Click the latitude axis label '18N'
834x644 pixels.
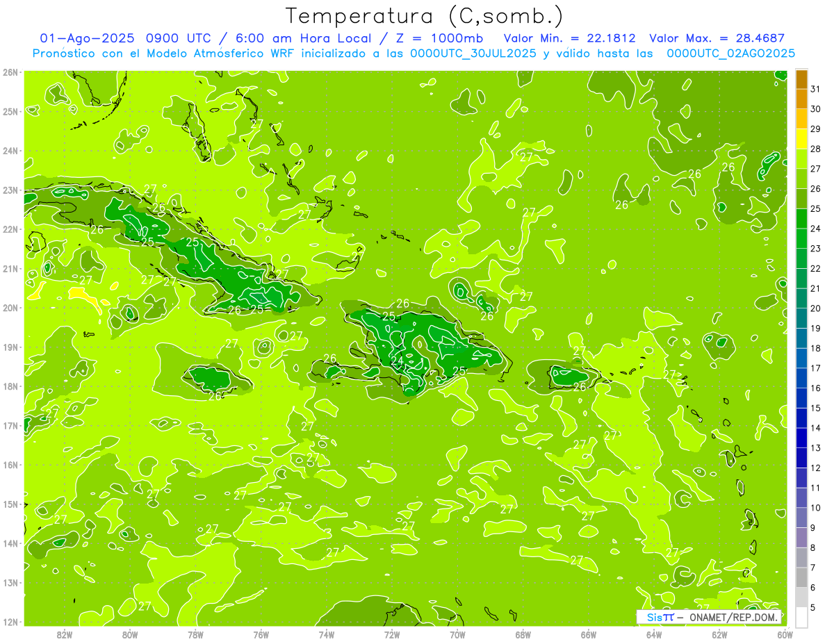point(10,386)
